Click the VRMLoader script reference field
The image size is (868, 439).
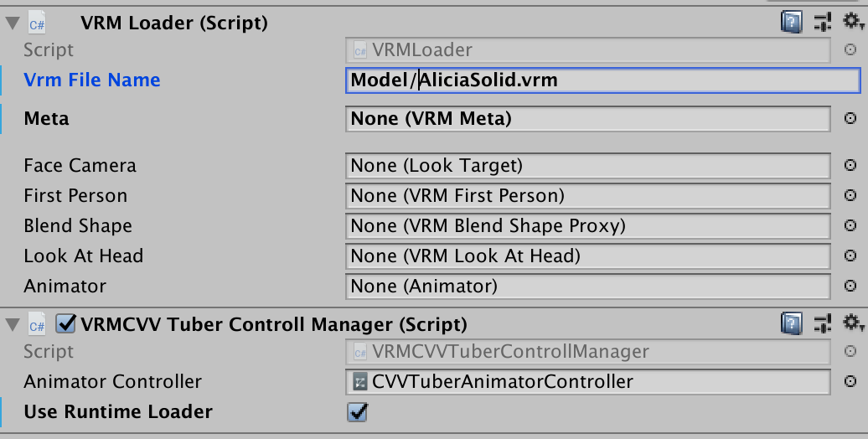[586, 50]
